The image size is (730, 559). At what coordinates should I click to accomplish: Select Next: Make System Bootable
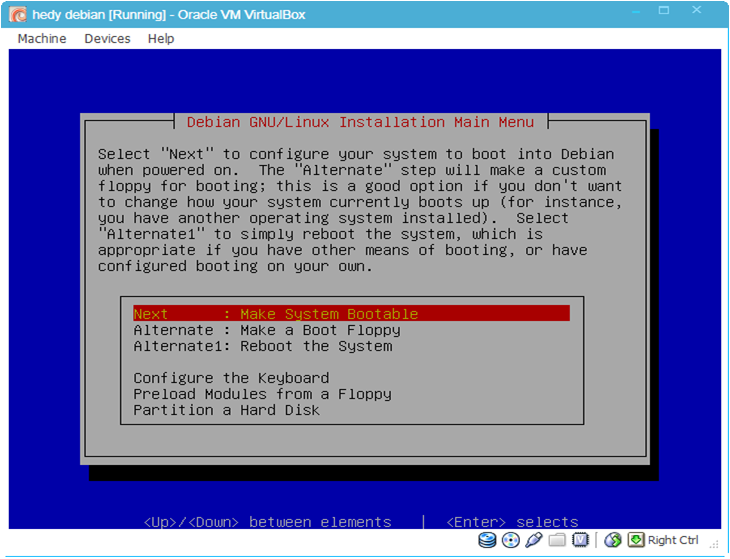coord(351,314)
